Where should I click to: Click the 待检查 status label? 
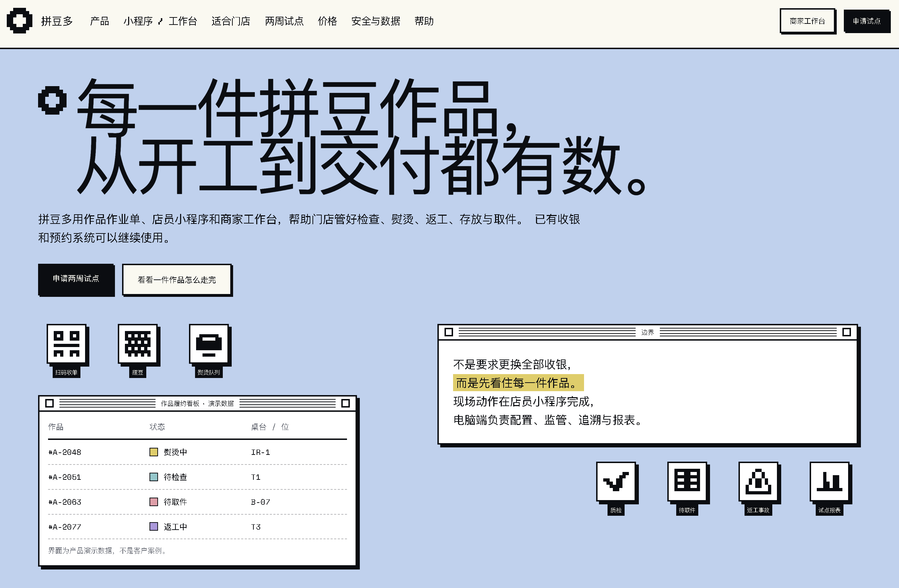(175, 477)
